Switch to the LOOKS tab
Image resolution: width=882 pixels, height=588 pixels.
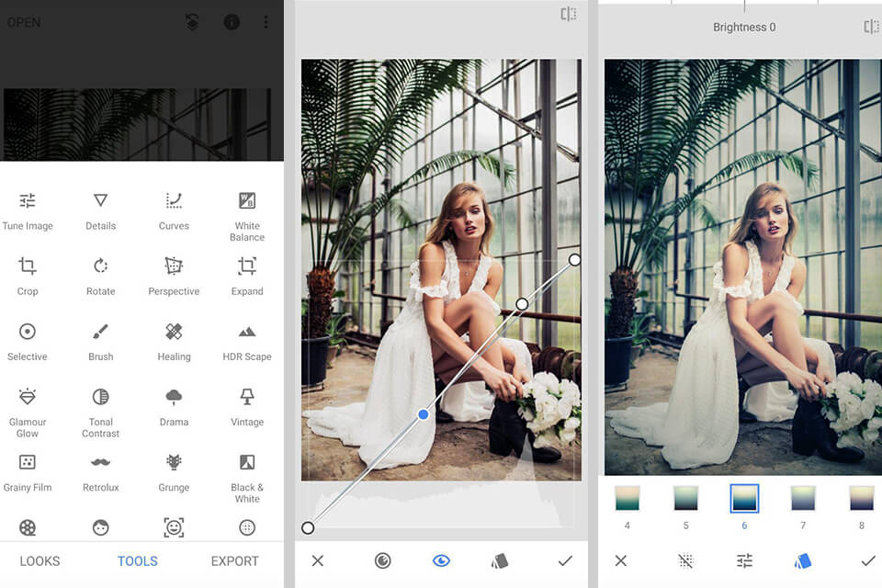coord(40,560)
